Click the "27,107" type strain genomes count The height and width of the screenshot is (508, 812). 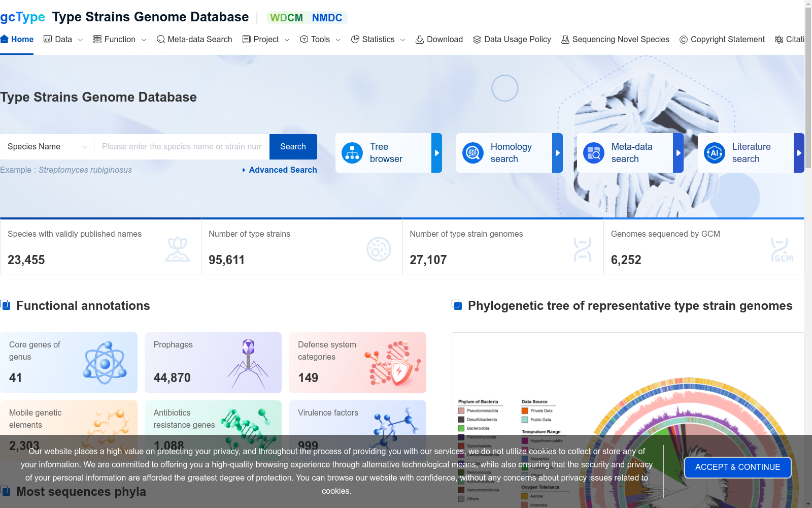[x=428, y=260]
